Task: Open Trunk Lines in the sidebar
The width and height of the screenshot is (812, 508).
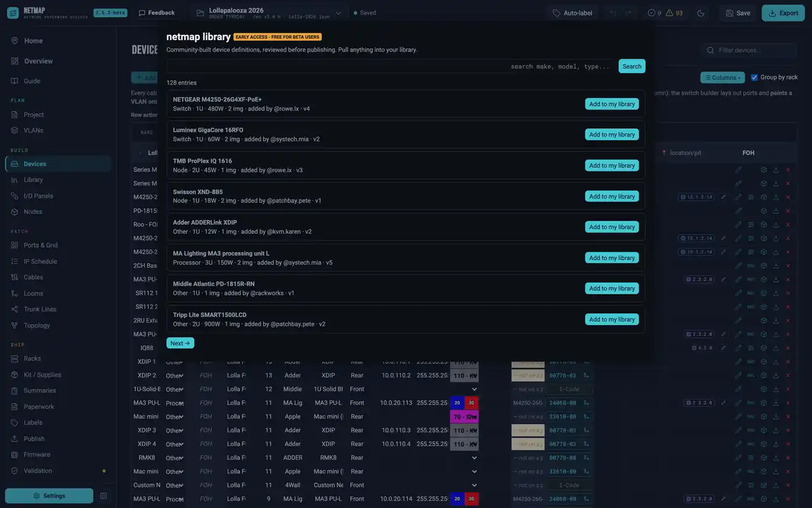Action: pos(39,309)
